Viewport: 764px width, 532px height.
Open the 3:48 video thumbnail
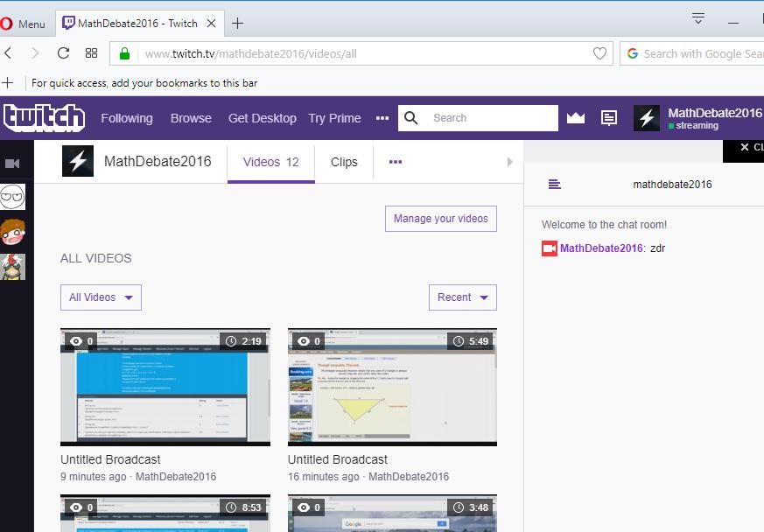pos(392,513)
